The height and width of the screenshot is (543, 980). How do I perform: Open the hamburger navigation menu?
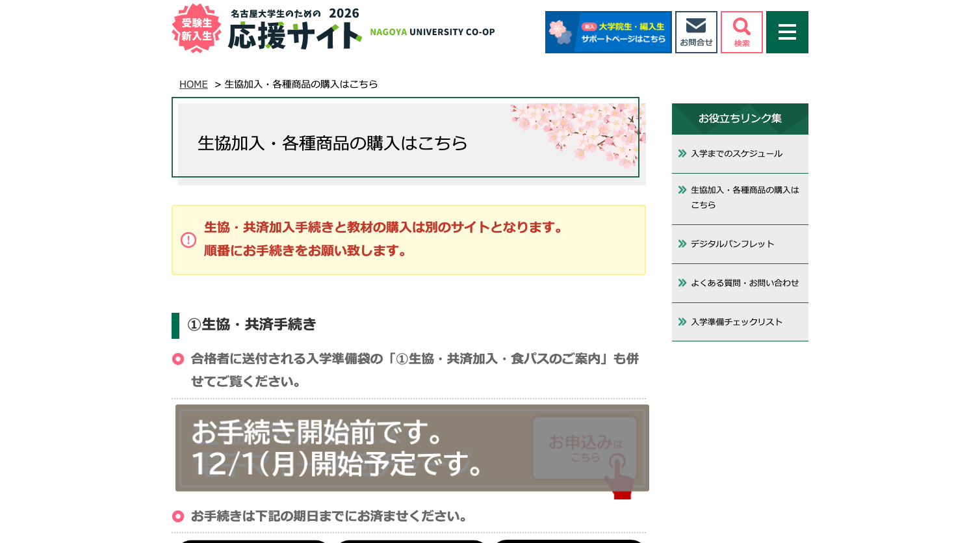point(787,32)
